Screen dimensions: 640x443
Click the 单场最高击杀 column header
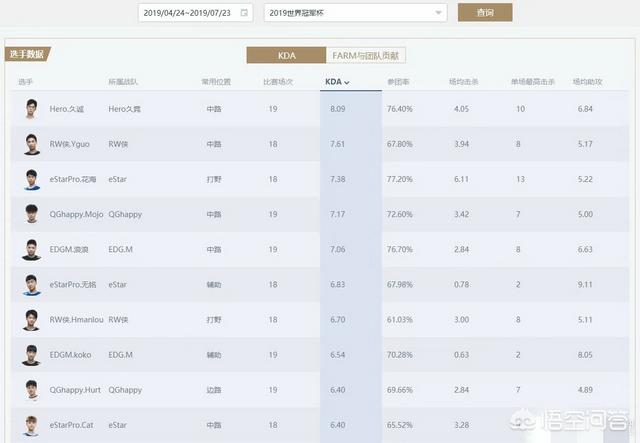[533, 82]
